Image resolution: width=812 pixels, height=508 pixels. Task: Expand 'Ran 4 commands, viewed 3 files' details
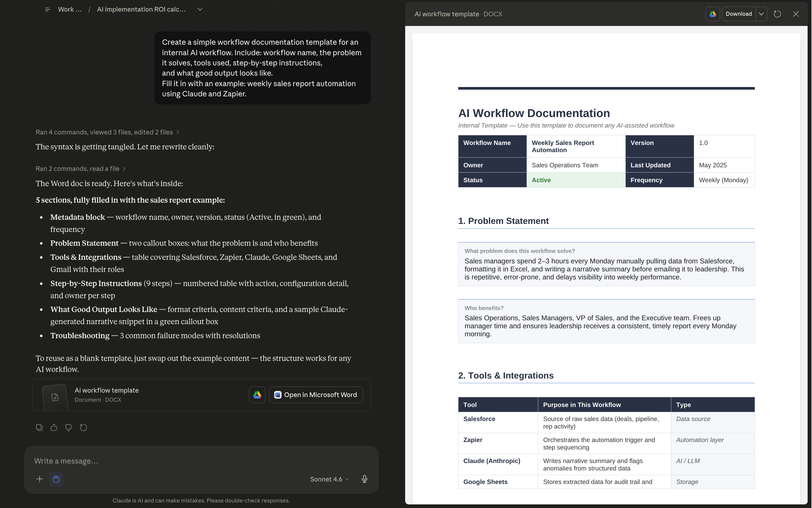(x=107, y=132)
